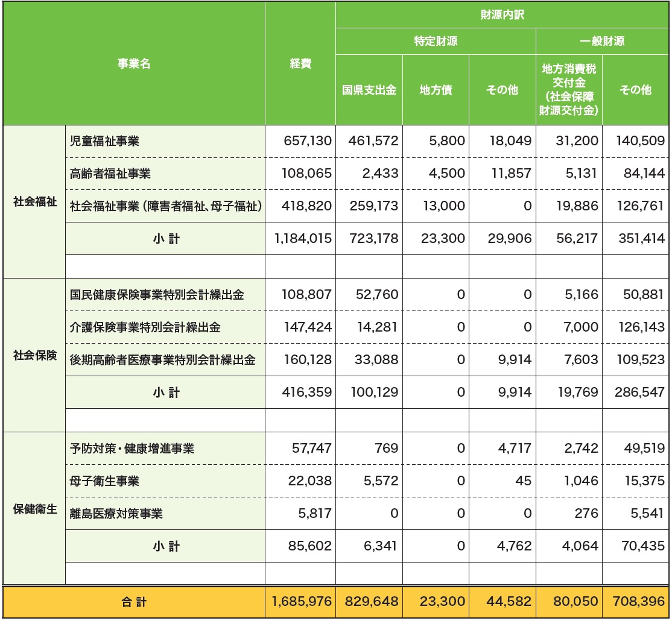Click the value 33,088

tap(376, 360)
